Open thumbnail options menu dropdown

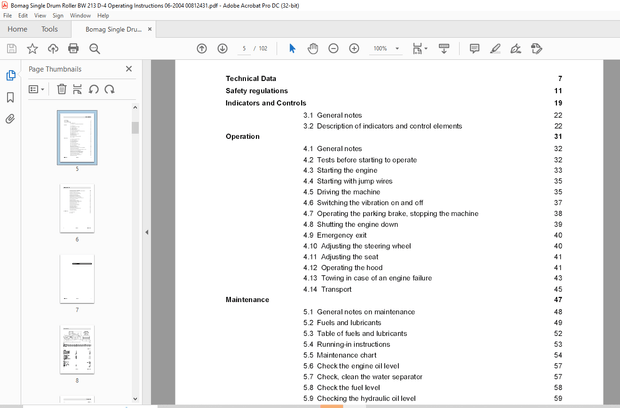pyautogui.click(x=36, y=89)
